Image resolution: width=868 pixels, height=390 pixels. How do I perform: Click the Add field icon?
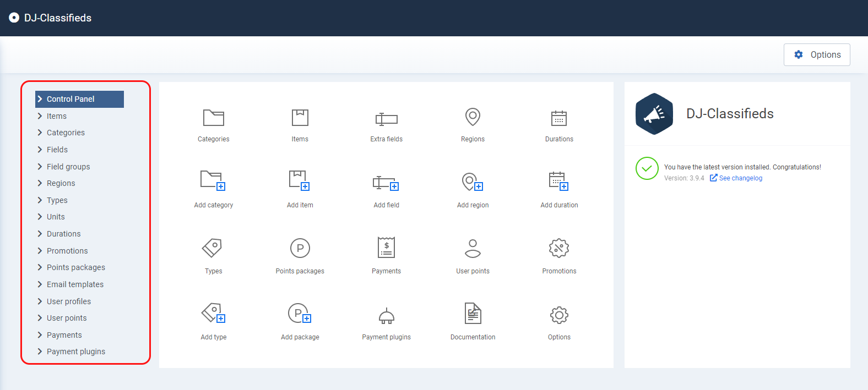387,183
